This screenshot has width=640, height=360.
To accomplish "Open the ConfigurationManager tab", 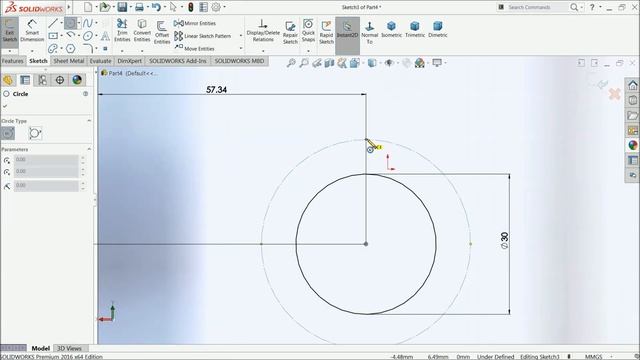I will [42, 80].
